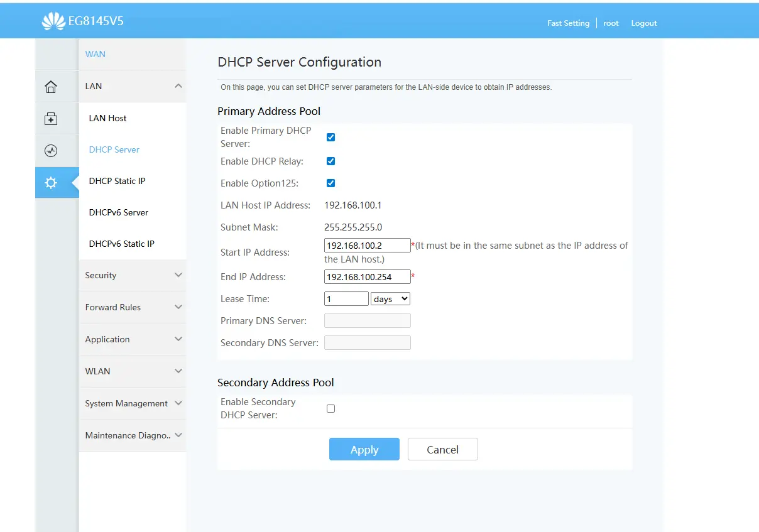Go to DHCP Static IP page
The height and width of the screenshot is (532, 759).
coord(117,181)
